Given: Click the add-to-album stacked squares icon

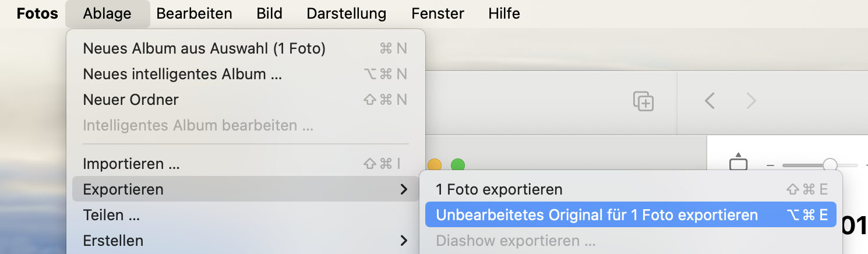Looking at the screenshot, I should pos(643,101).
